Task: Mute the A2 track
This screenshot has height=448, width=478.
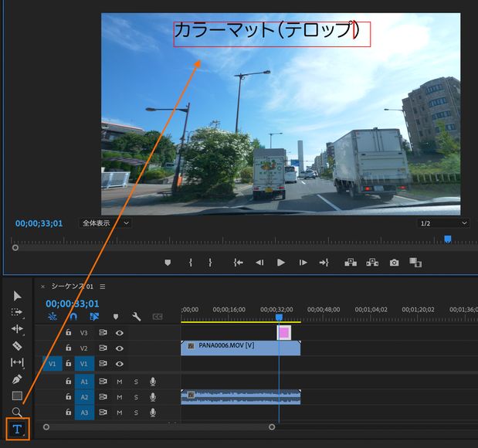Action: tap(120, 397)
